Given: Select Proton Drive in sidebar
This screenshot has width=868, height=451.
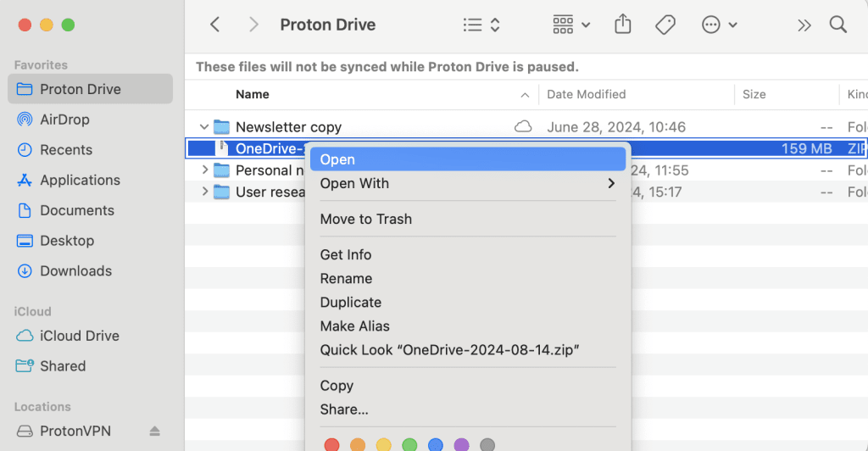Looking at the screenshot, I should pos(90,89).
